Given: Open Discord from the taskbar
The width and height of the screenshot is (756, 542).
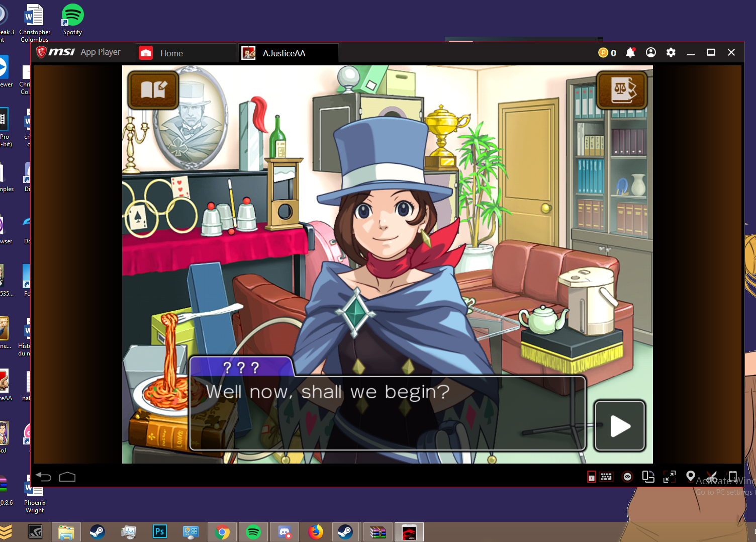Looking at the screenshot, I should click(285, 532).
